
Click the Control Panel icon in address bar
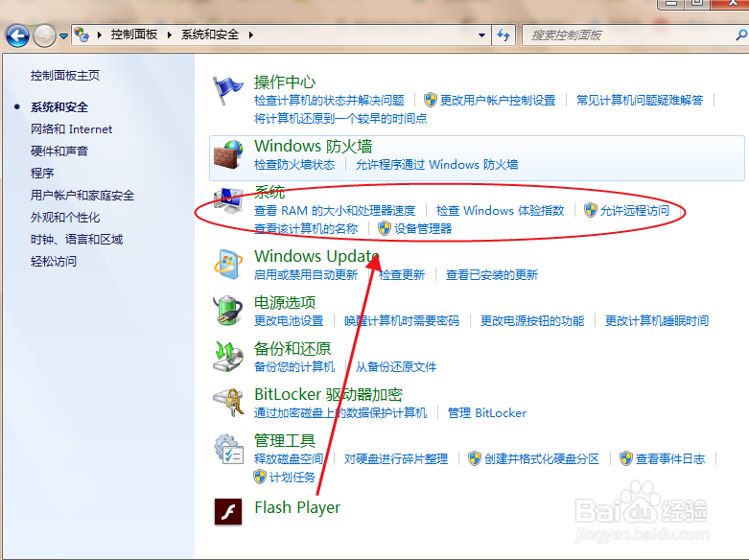click(82, 35)
